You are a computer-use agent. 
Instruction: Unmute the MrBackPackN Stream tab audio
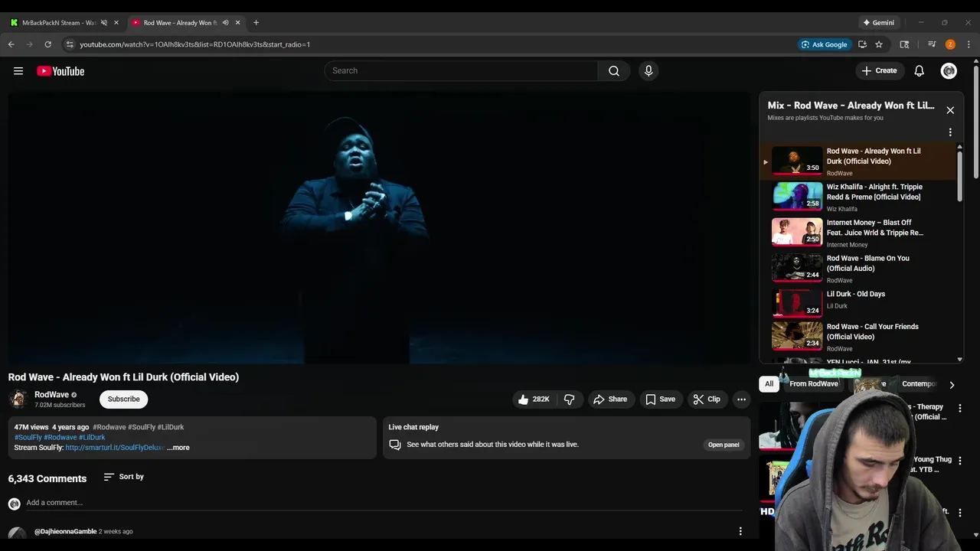(104, 22)
